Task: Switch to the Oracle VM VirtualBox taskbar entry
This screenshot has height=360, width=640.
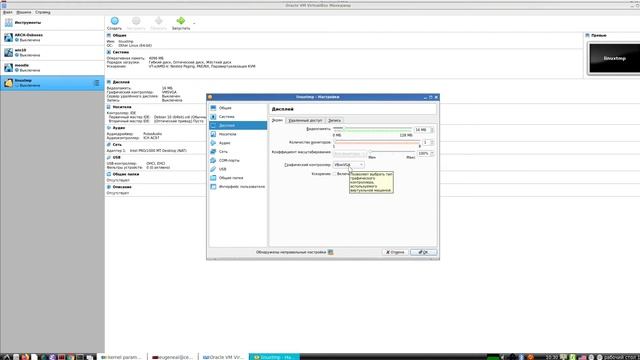Action: point(224,357)
